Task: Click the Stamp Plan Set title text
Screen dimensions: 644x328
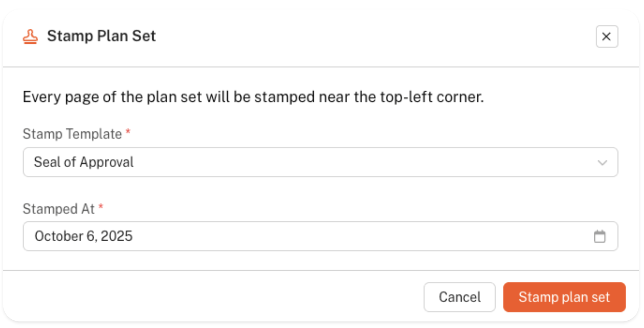Action: coord(101,36)
